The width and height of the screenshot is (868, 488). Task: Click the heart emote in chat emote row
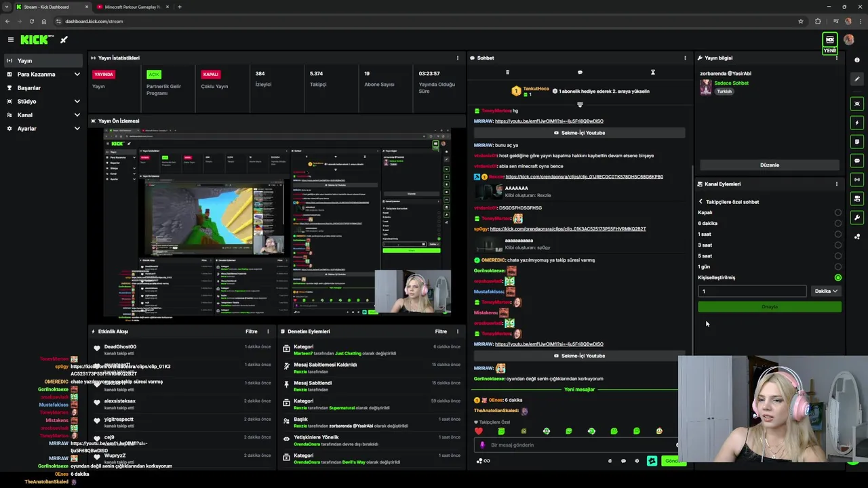(479, 431)
